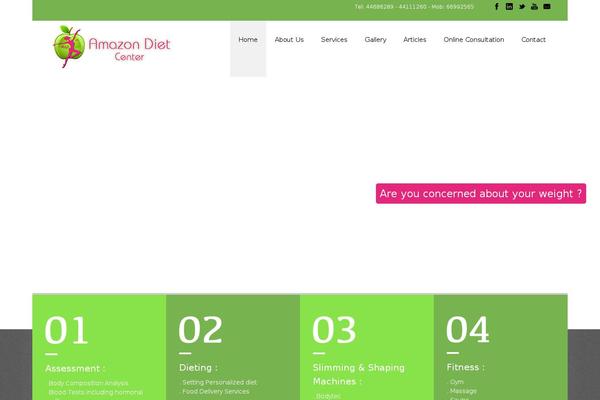The image size is (600, 400).
Task: Click the telephone numbers text in top bar
Action: click(414, 7)
